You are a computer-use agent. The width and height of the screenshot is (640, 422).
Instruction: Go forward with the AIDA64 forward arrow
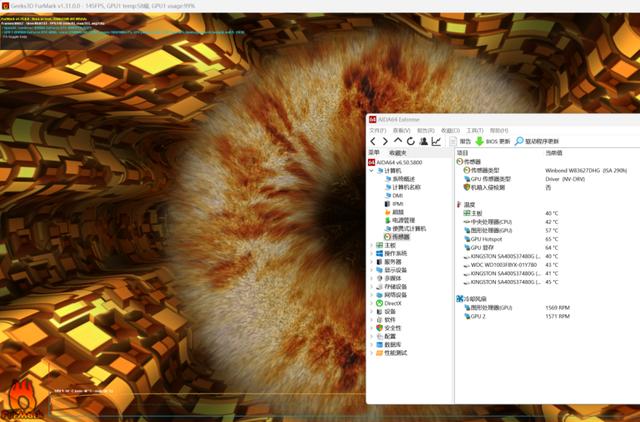[x=385, y=141]
